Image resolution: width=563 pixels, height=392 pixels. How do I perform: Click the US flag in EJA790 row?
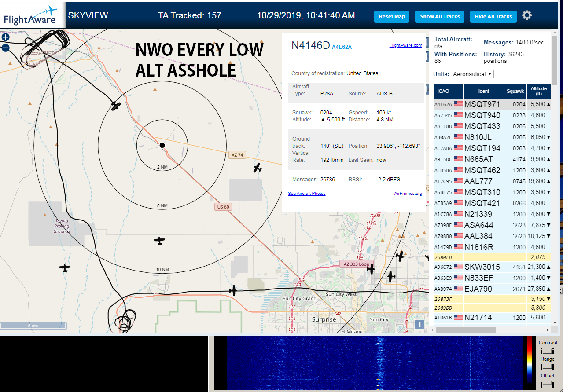(x=458, y=289)
